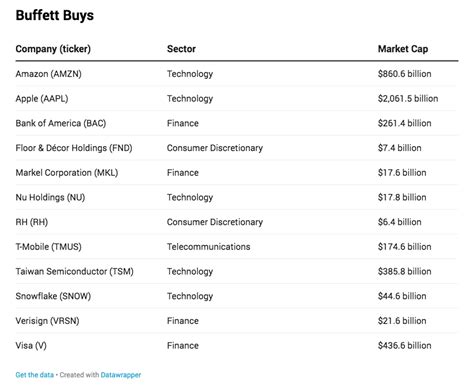Open the Datawrapper link
Screen dimensions: 474x390
pos(121,375)
